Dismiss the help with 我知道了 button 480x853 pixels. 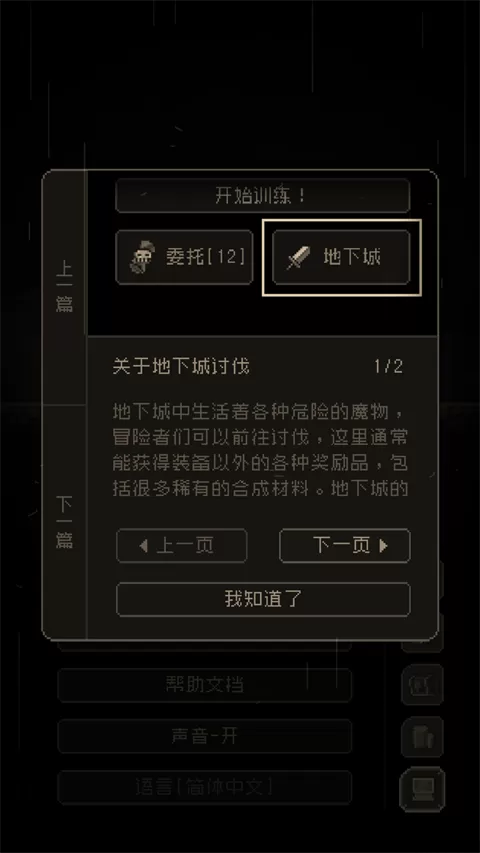pos(263,599)
